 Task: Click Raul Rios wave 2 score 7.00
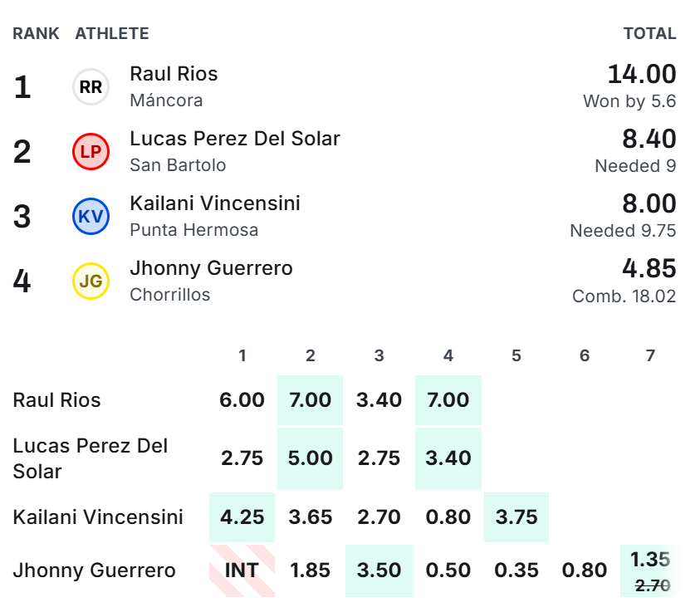[311, 400]
